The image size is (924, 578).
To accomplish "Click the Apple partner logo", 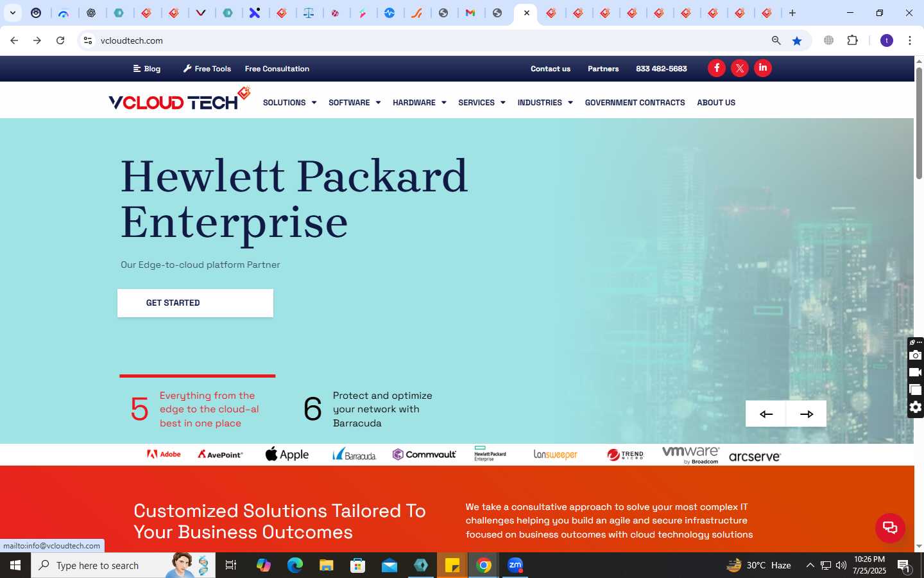I will tap(287, 455).
